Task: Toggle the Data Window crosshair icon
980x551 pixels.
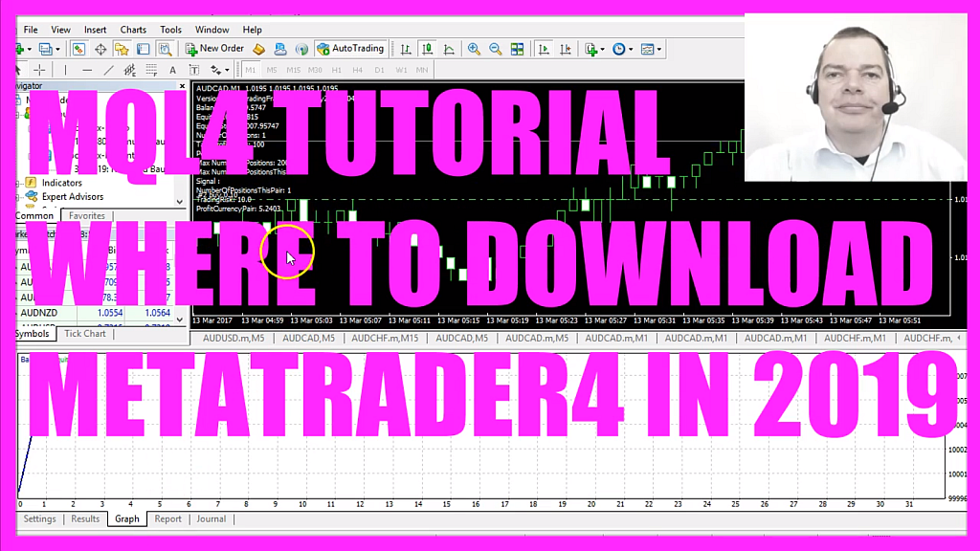Action: tap(100, 49)
